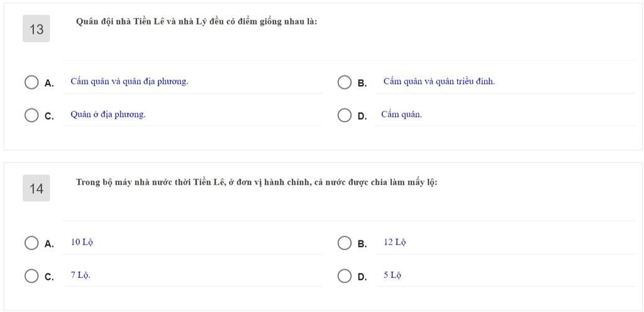Click answer text 'Cấm quân và quân địa phương.'
The height and width of the screenshot is (312, 644).
point(130,82)
